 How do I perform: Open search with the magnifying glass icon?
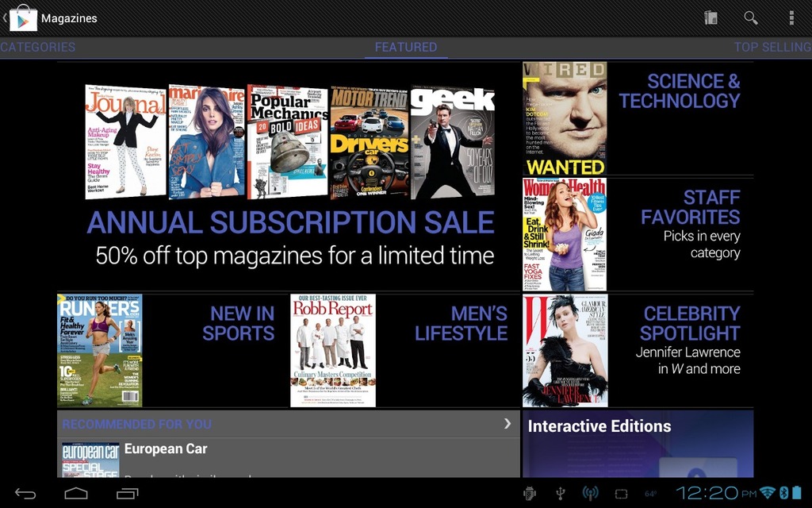[x=751, y=17]
